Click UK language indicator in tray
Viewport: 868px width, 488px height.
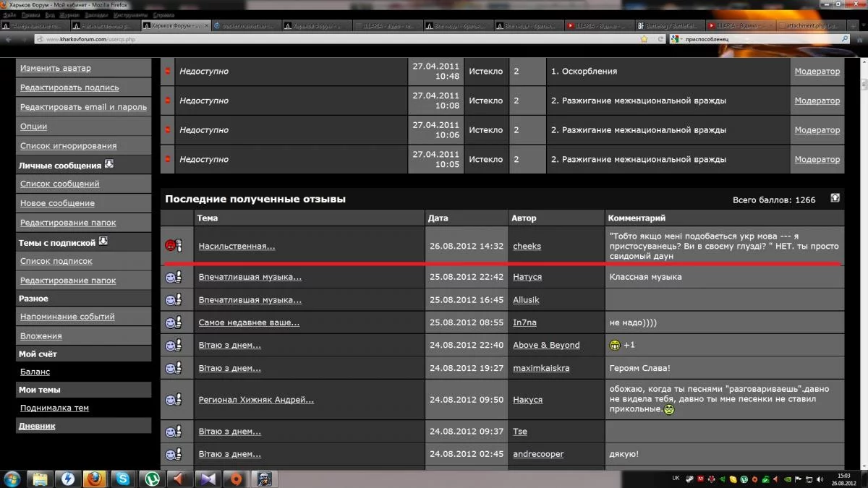click(x=676, y=479)
